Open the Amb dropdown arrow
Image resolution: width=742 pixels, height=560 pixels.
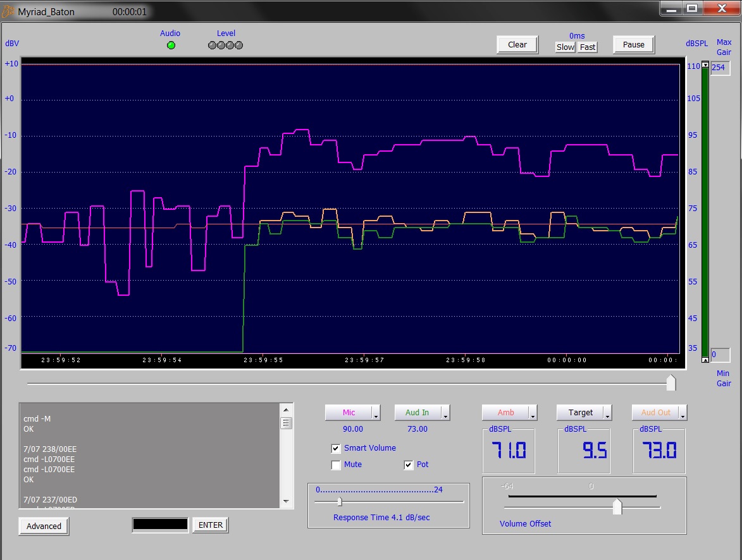(533, 413)
